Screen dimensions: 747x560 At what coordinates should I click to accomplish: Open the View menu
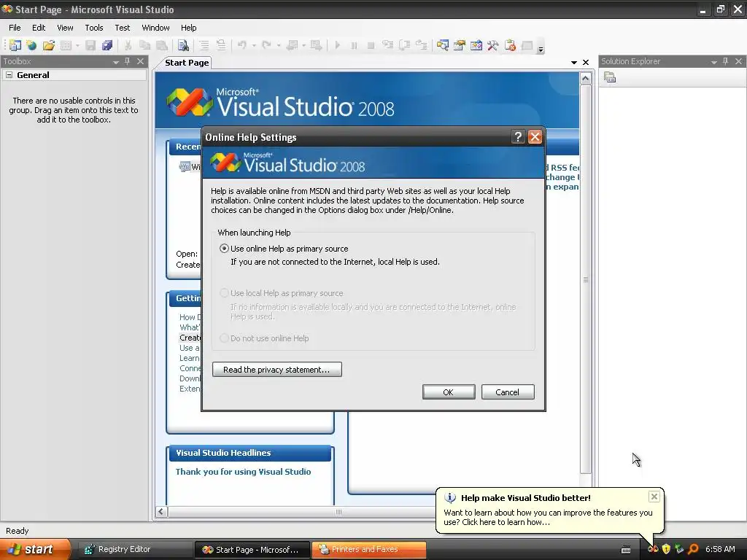[x=65, y=28]
